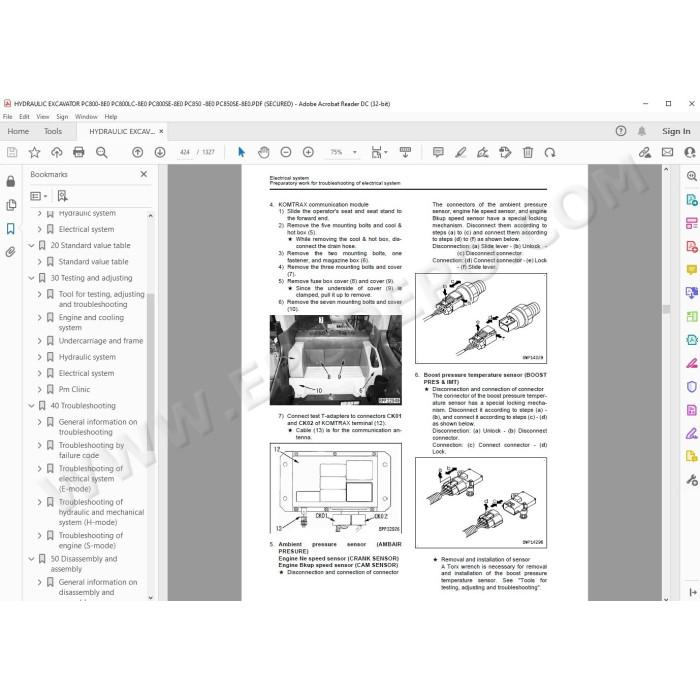This screenshot has width=700, height=700.
Task: Add a sticky note comment
Action: 438,152
